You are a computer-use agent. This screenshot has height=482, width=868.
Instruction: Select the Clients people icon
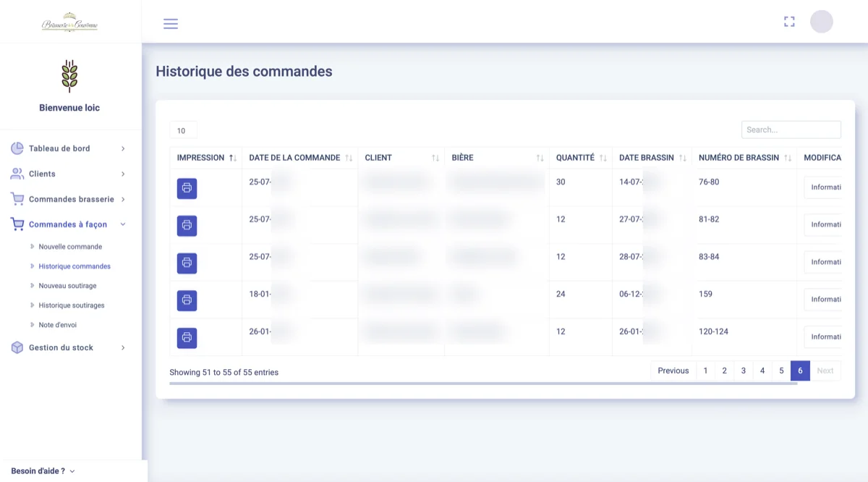tap(16, 173)
